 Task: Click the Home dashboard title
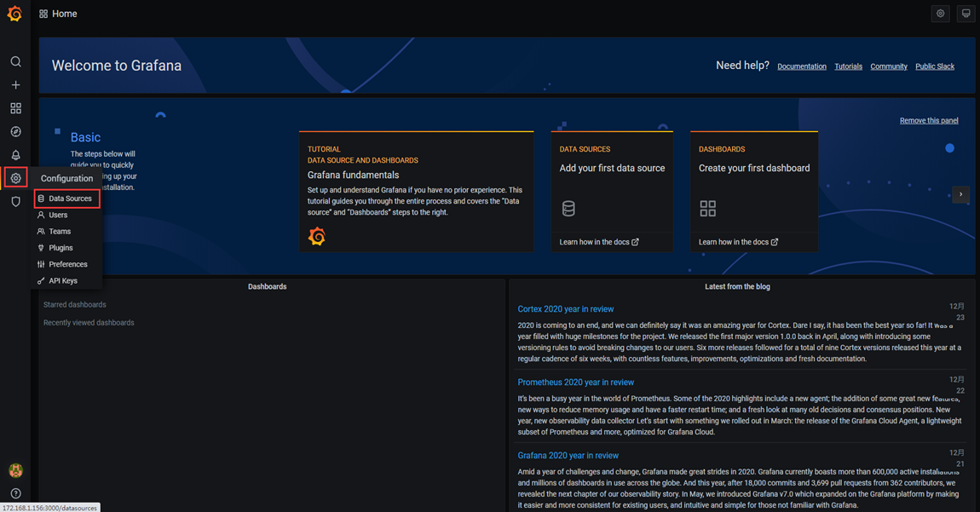(65, 14)
